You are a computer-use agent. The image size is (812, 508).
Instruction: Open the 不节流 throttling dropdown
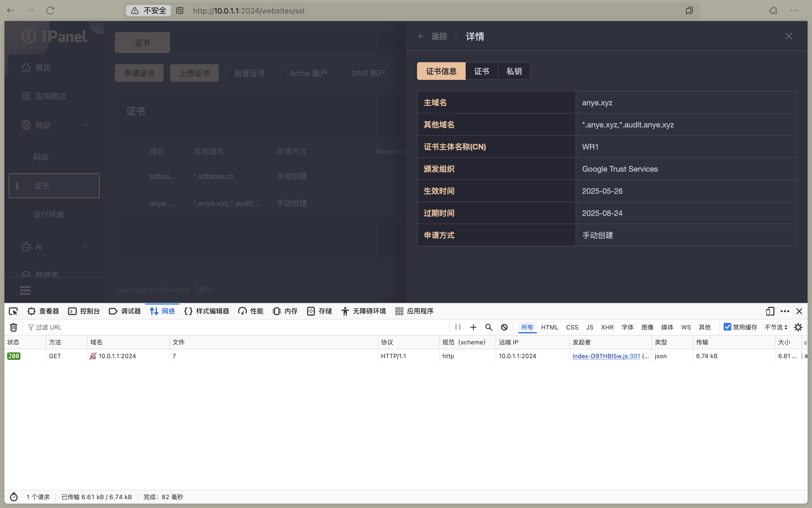(776, 327)
